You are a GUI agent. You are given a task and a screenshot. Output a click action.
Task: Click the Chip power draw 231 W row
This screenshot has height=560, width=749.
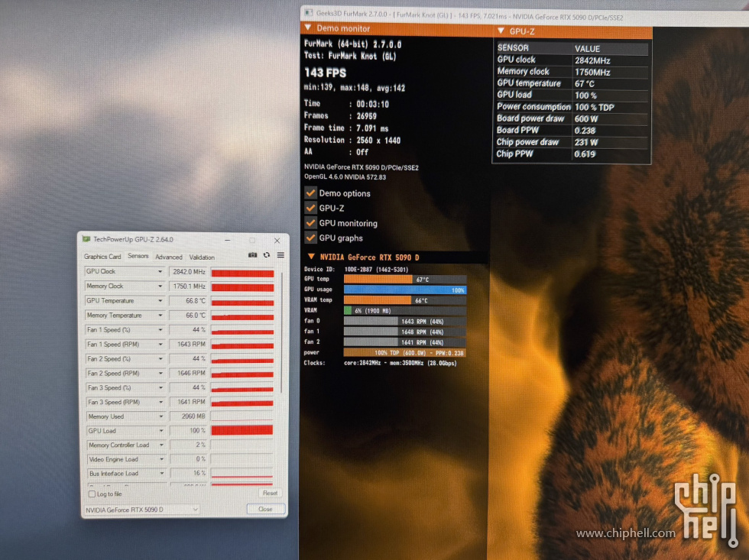click(x=572, y=142)
